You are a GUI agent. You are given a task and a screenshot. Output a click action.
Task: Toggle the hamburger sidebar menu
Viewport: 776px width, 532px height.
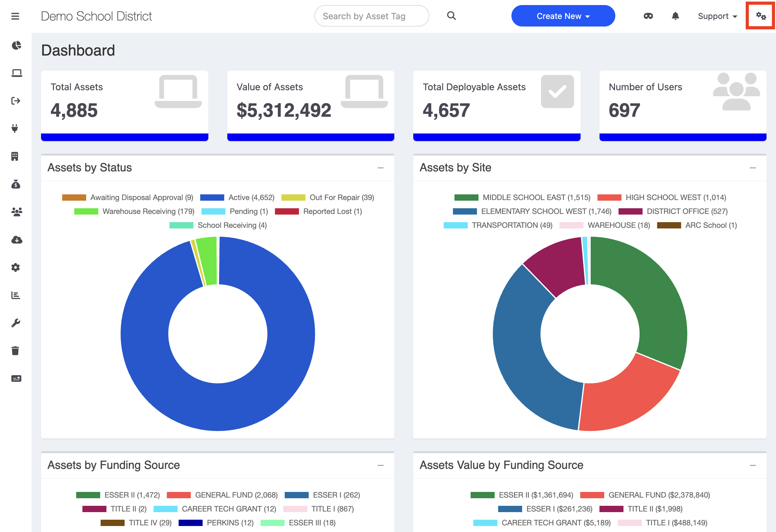(15, 16)
